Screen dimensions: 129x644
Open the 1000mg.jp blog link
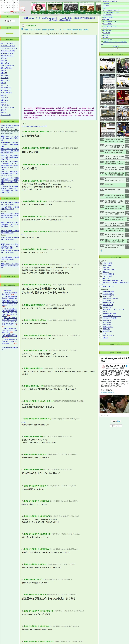click(106, 272)
